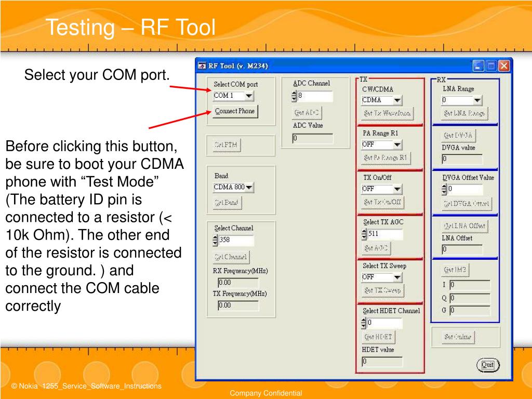
Task: Click the Connect Phone button
Action: 235,111
